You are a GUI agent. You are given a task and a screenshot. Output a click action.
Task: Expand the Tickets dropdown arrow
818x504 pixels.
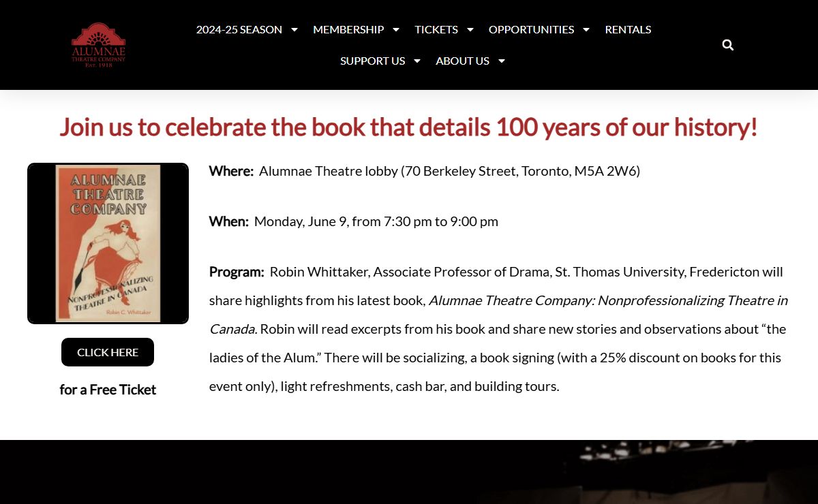point(470,30)
